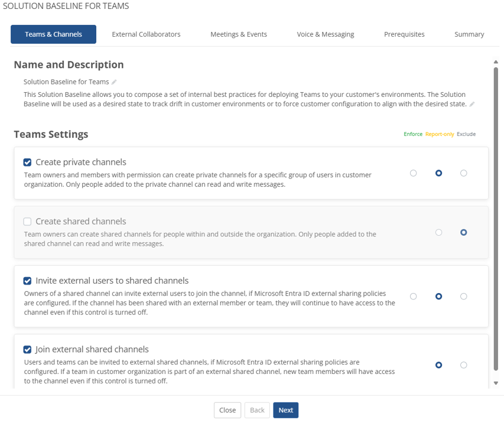
Task: Select Exclude radio for Create private channels
Action: [x=463, y=173]
